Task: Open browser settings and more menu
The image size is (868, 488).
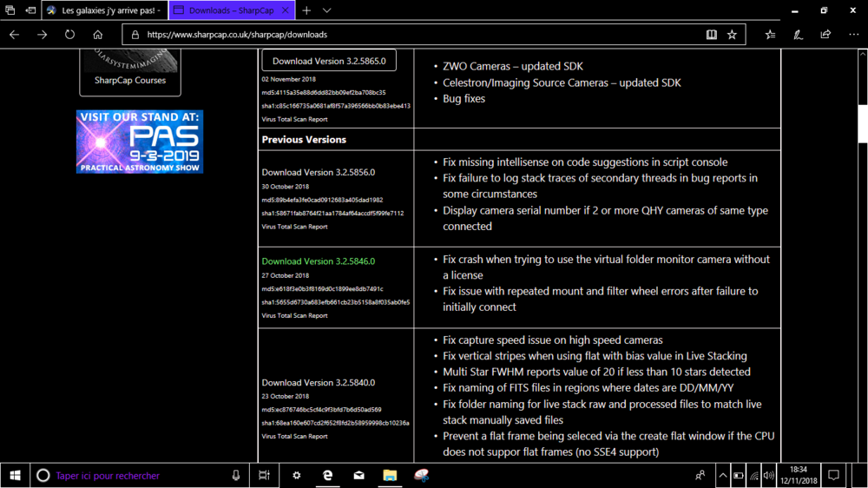Action: (853, 35)
